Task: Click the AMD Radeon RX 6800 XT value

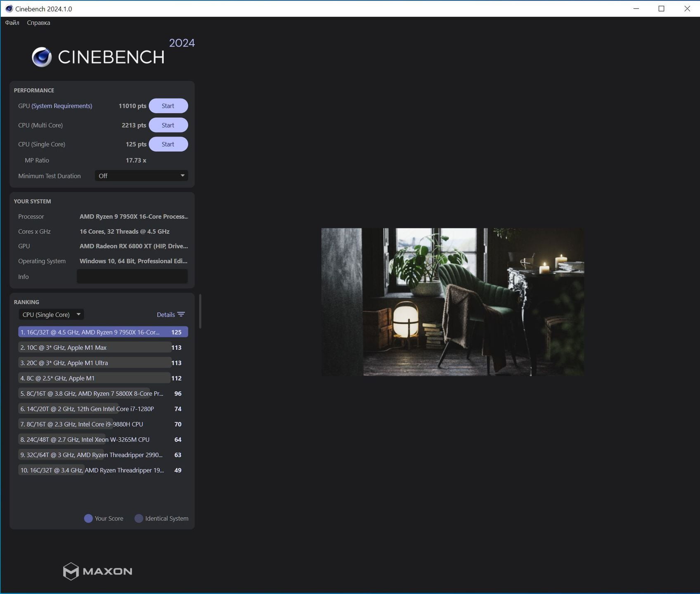Action: coord(134,246)
